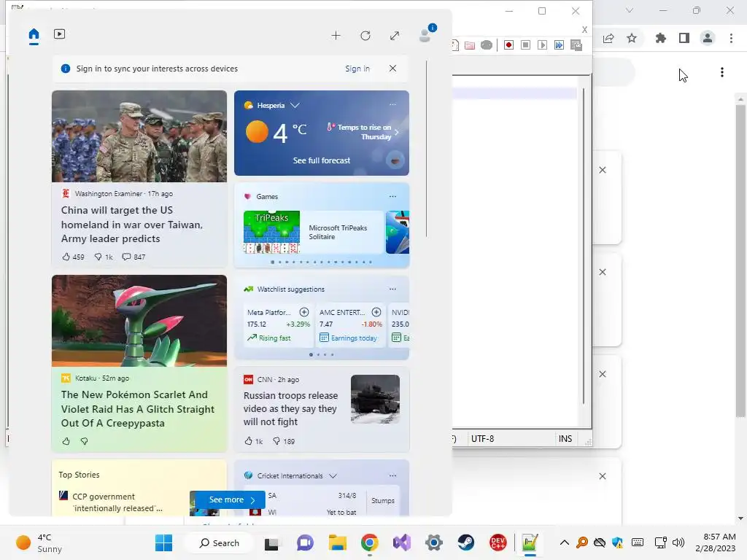Image resolution: width=747 pixels, height=560 pixels.
Task: Expand the Cricket Internationals dropdown
Action: tap(333, 475)
